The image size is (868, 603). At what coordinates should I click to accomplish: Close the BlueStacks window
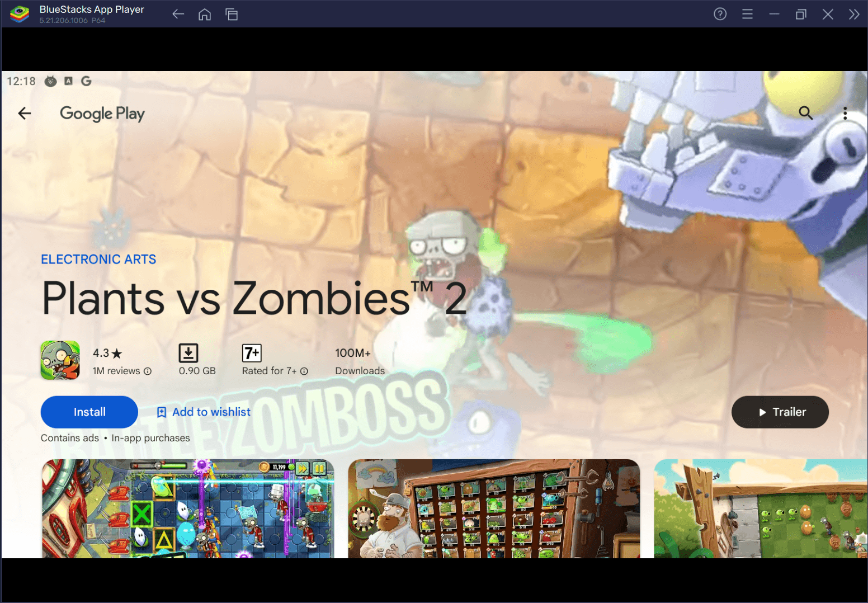click(828, 14)
